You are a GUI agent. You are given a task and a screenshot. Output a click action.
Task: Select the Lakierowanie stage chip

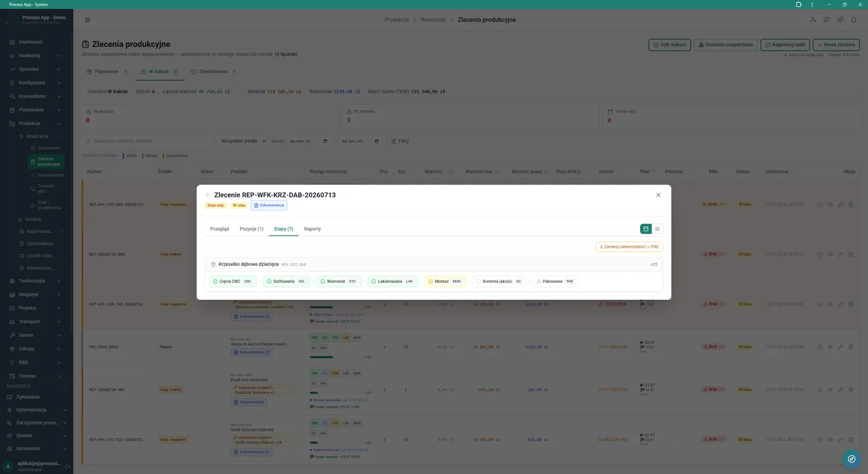click(393, 281)
